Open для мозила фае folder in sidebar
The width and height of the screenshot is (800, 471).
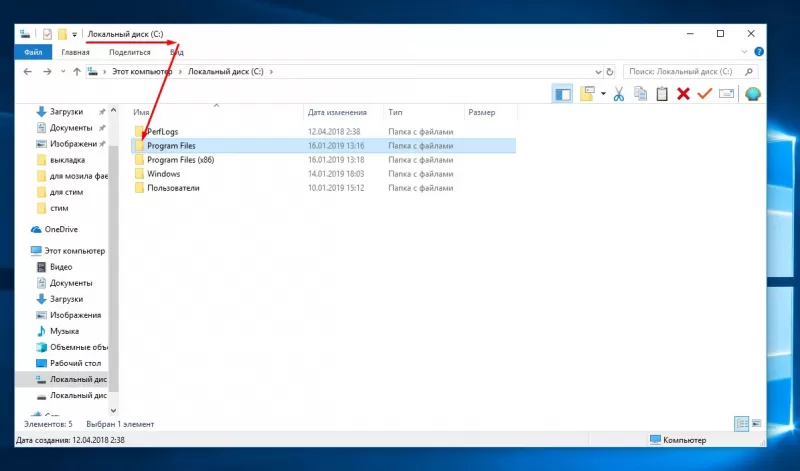click(x=72, y=176)
